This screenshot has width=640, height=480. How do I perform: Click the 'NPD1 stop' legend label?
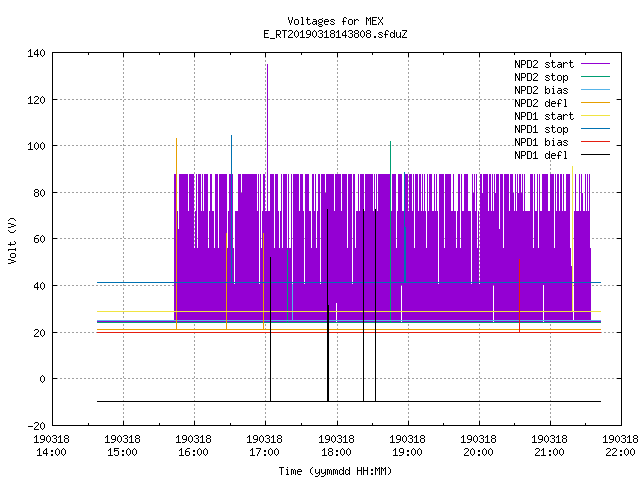coord(541,129)
